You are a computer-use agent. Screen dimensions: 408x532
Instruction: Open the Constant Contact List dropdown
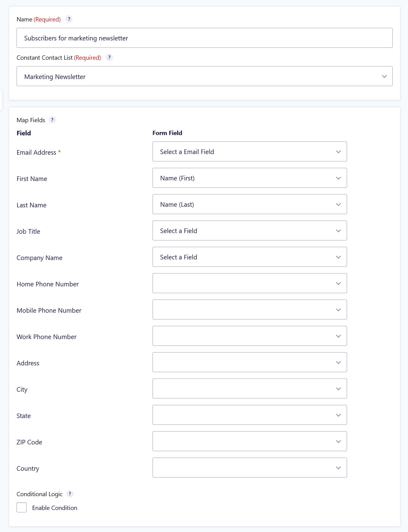205,76
